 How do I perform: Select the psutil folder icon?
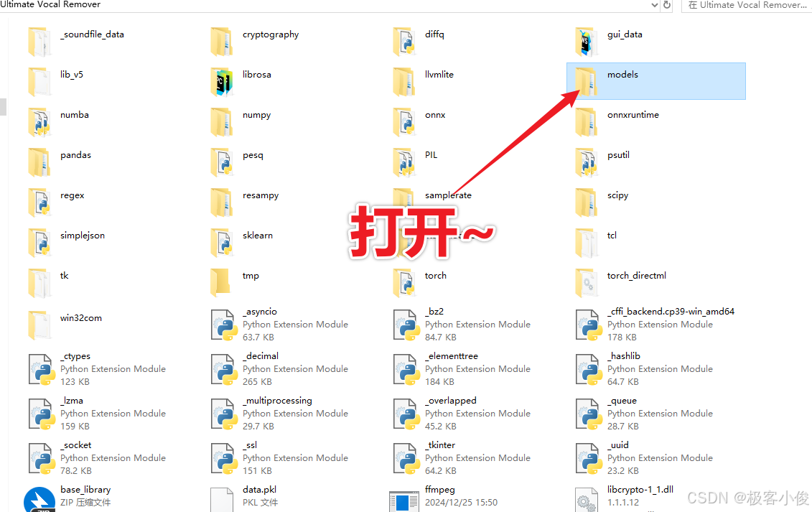[587, 162]
